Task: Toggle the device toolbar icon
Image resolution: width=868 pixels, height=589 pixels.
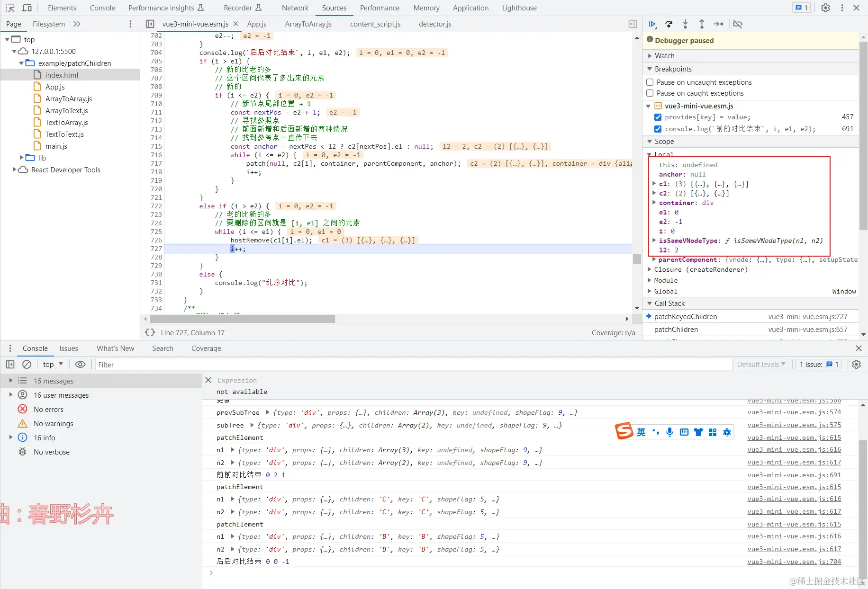Action: pos(27,8)
